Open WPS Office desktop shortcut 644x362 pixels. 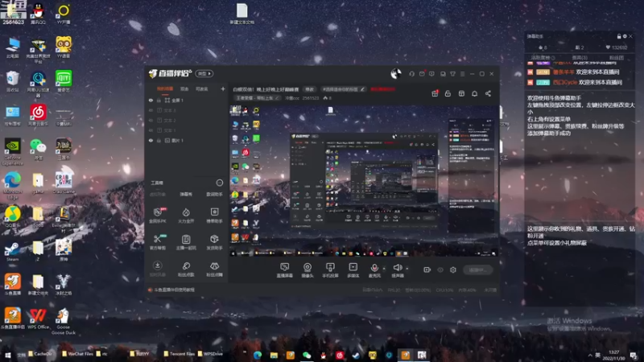tap(38, 319)
